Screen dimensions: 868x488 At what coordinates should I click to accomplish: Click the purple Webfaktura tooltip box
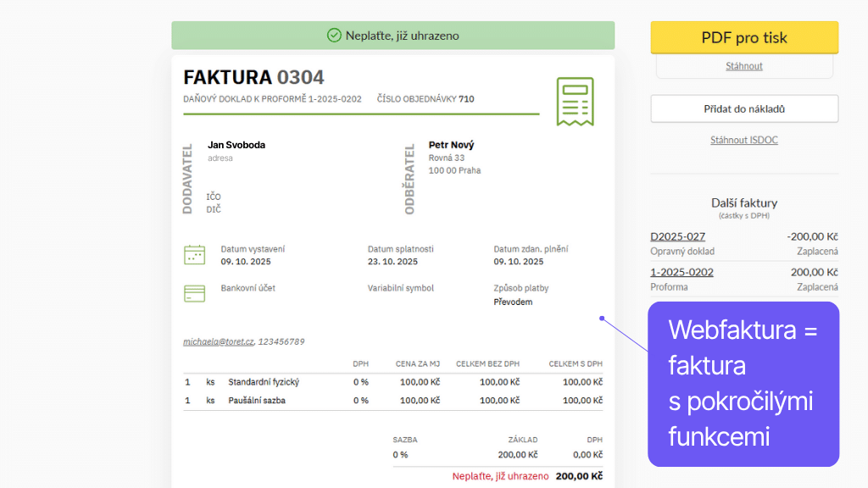[x=743, y=383]
